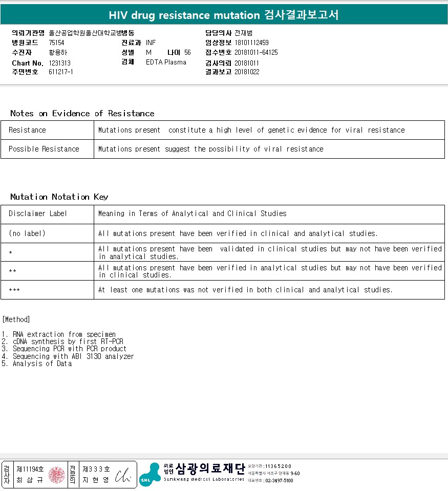The image size is (448, 491).
Task: Click the clinical info number 18101112459
Action: tap(252, 42)
